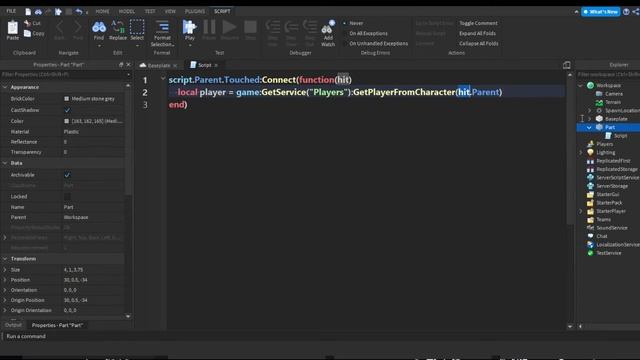Click the Select dashed-rectangle icon
Image resolution: width=640 pixels, height=360 pixels.
[x=137, y=27]
